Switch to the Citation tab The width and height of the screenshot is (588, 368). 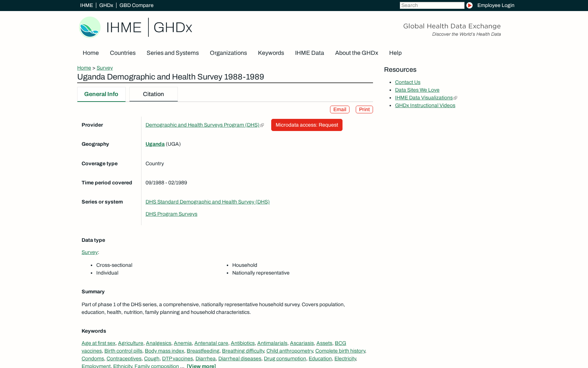click(x=154, y=94)
